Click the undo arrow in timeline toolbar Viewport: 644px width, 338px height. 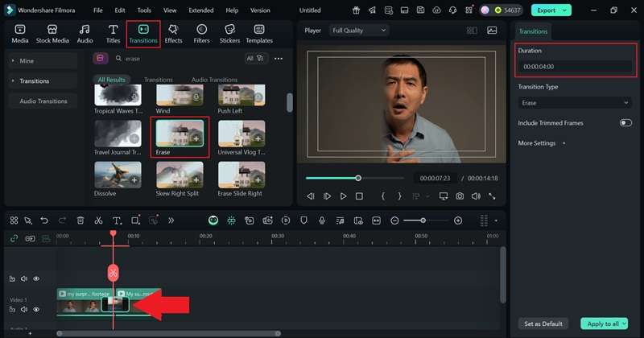[44, 221]
